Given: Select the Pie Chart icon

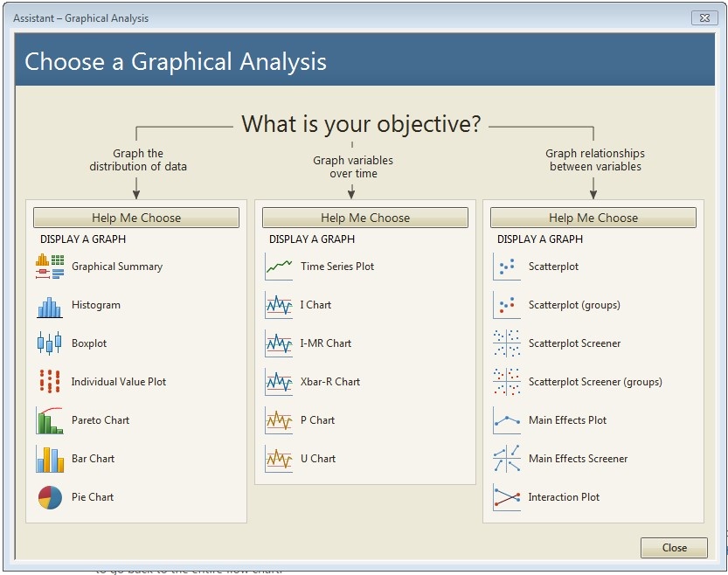Looking at the screenshot, I should tap(50, 497).
